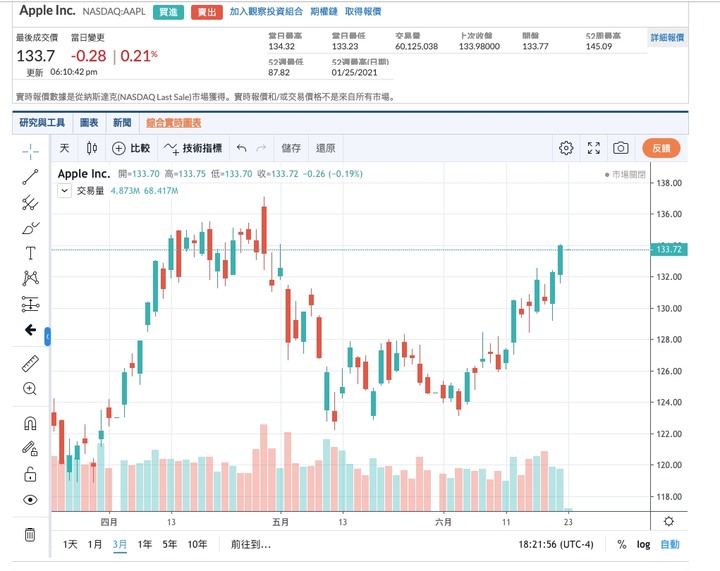Image resolution: width=720 pixels, height=571 pixels.
Task: Activate the zoom in tool
Action: click(x=30, y=389)
